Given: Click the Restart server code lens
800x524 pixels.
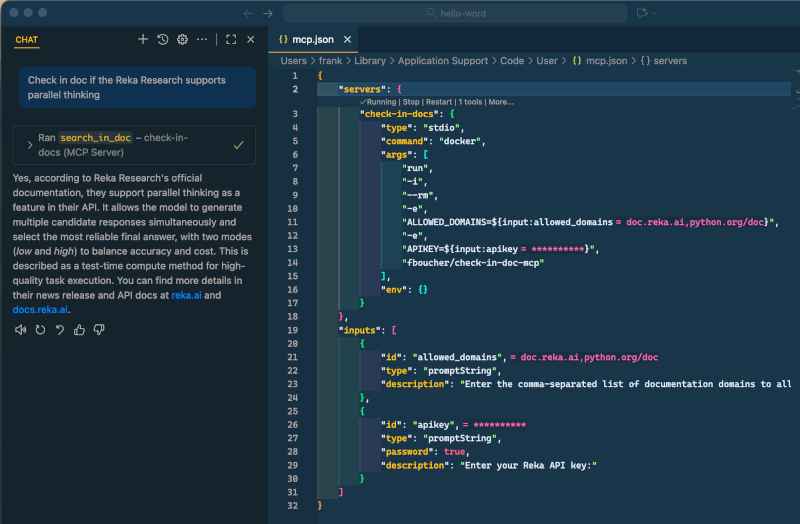Looking at the screenshot, I should 439,102.
